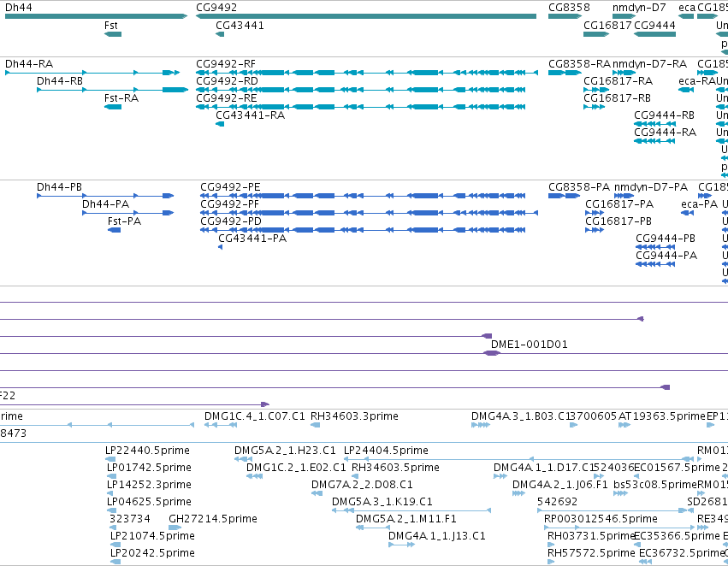Click transcript CG16817-RB
The width and height of the screenshot is (728, 566).
(595, 107)
